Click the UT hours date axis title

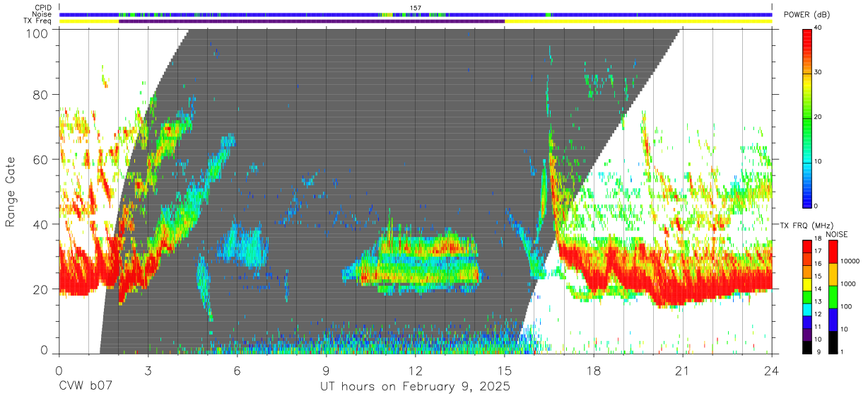click(x=416, y=387)
